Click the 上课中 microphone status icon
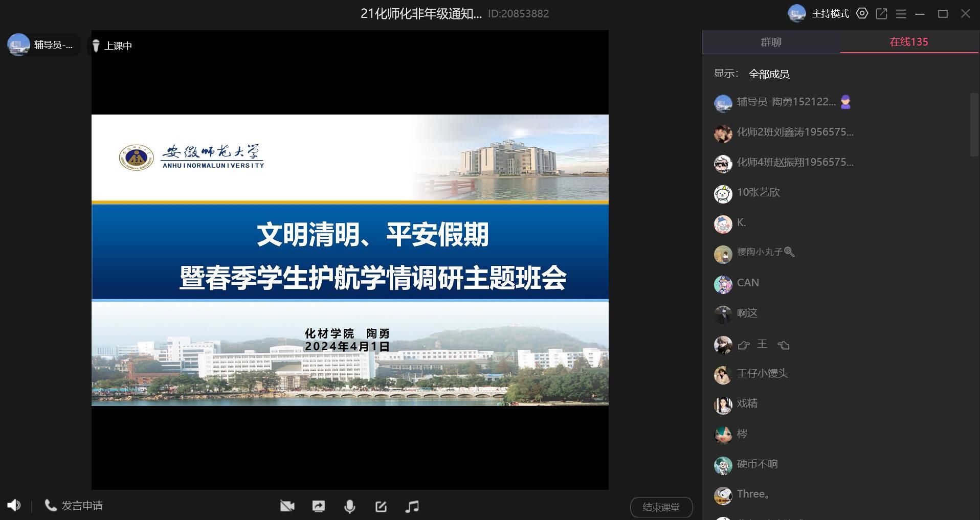The width and height of the screenshot is (980, 520). point(96,46)
